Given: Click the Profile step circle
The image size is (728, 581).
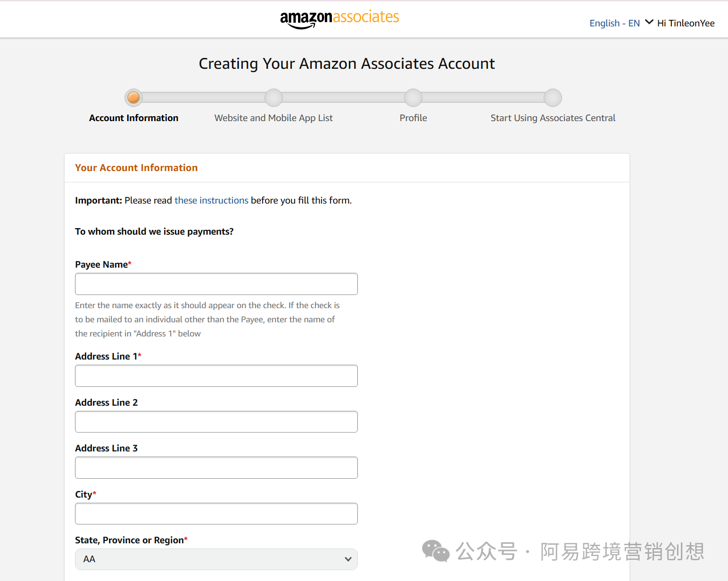Looking at the screenshot, I should 413,98.
